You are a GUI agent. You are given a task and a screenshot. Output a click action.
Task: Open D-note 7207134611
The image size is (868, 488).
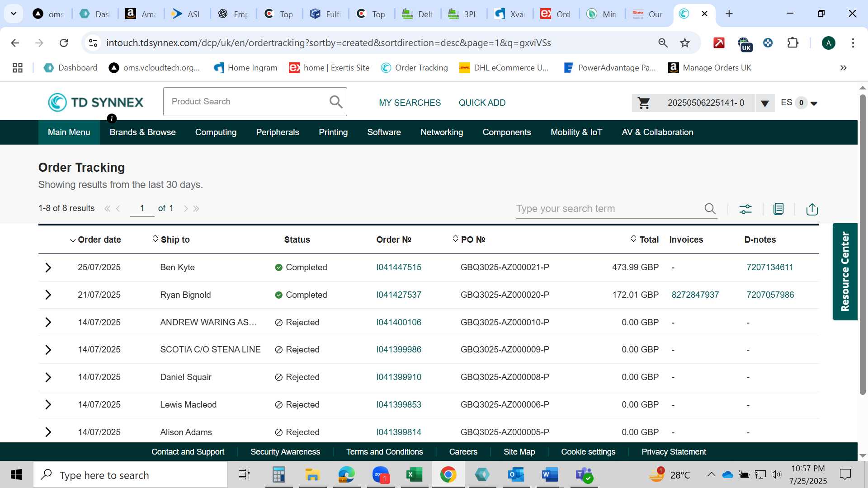point(770,267)
